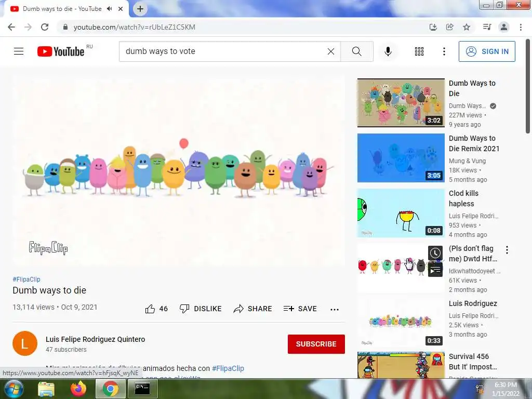Viewport: 532px width, 399px height.
Task: Click the Clod kills hapless title
Action: pyautogui.click(x=463, y=198)
